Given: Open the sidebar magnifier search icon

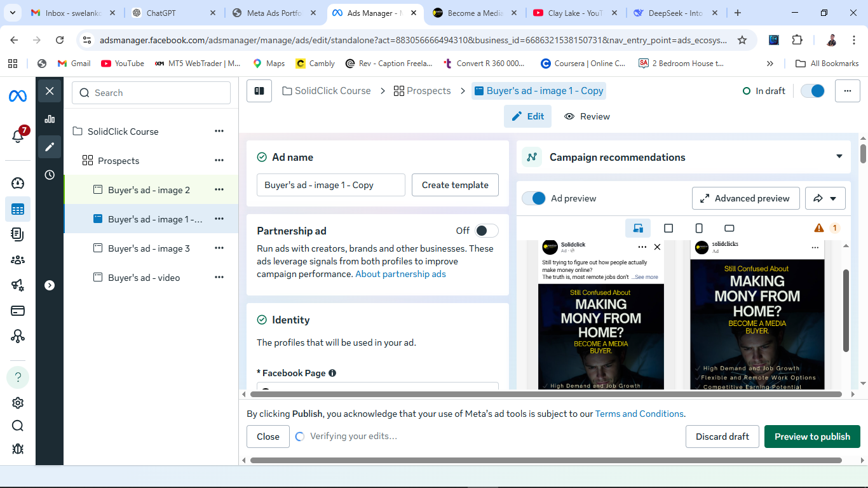Looking at the screenshot, I should (18, 426).
